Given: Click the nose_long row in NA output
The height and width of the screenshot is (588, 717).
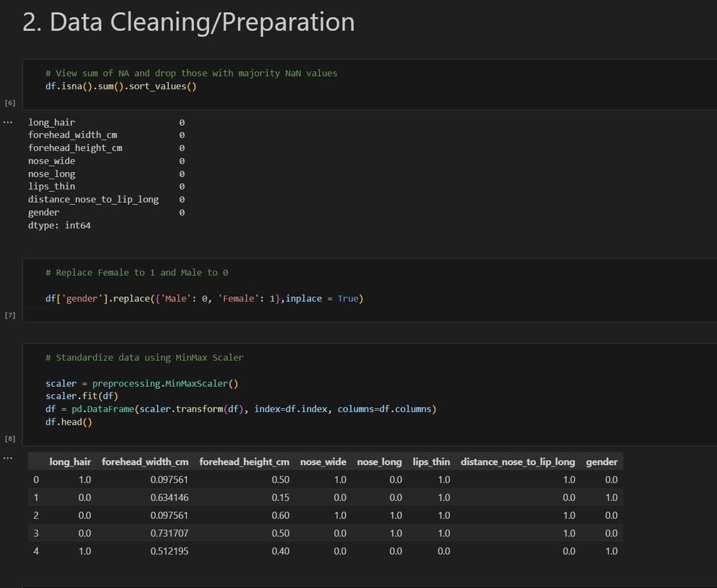Looking at the screenshot, I should pos(106,174).
